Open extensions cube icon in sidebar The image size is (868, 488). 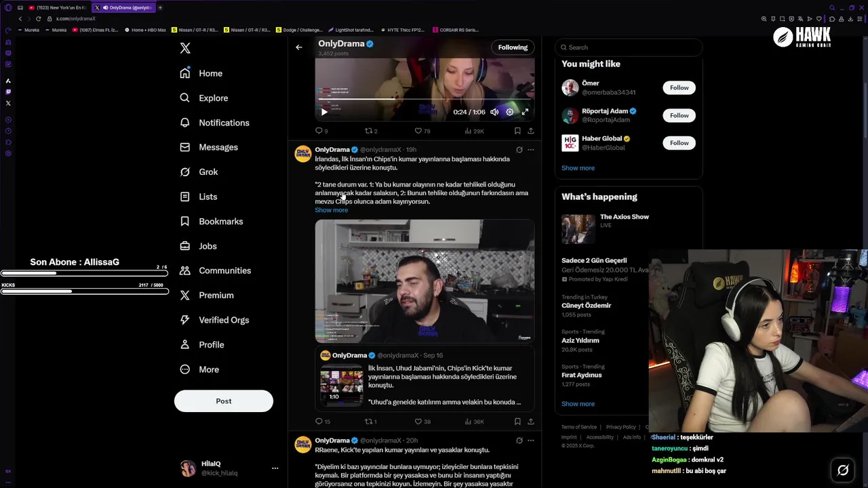(x=8, y=142)
